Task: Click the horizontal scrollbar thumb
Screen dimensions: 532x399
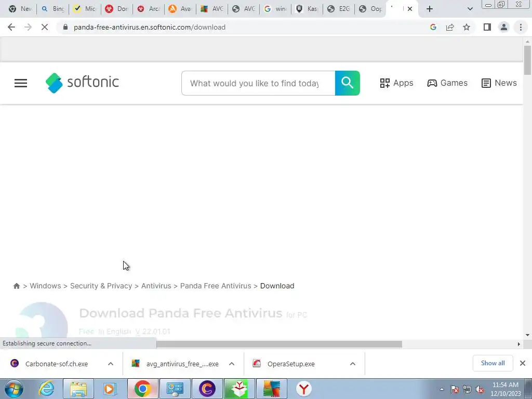Action: pos(279,344)
